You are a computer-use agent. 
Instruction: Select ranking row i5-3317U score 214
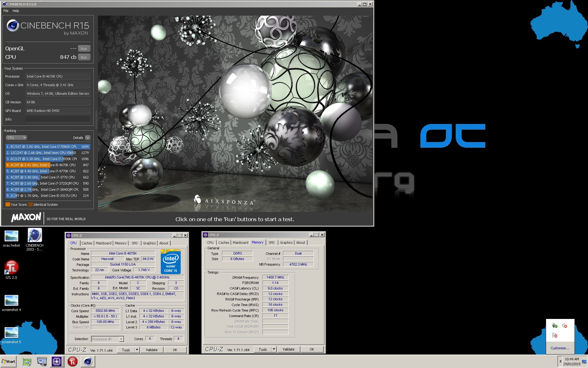point(48,196)
